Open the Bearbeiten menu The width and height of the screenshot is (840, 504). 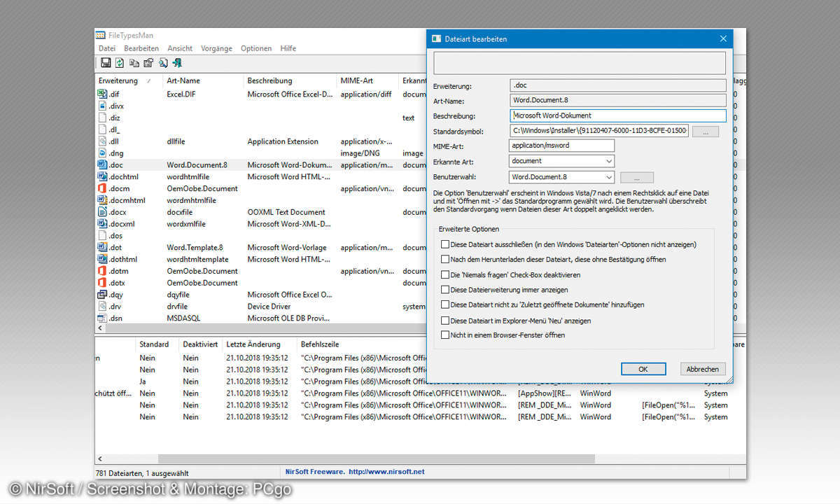tap(141, 48)
